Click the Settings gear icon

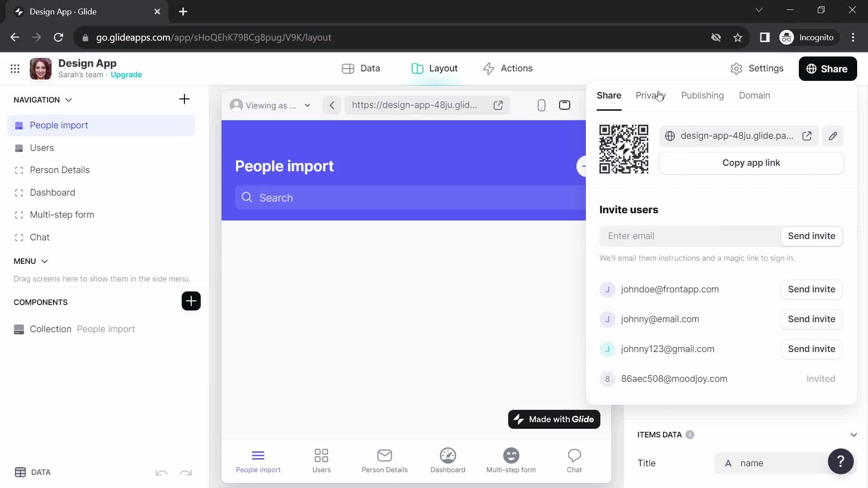point(737,69)
